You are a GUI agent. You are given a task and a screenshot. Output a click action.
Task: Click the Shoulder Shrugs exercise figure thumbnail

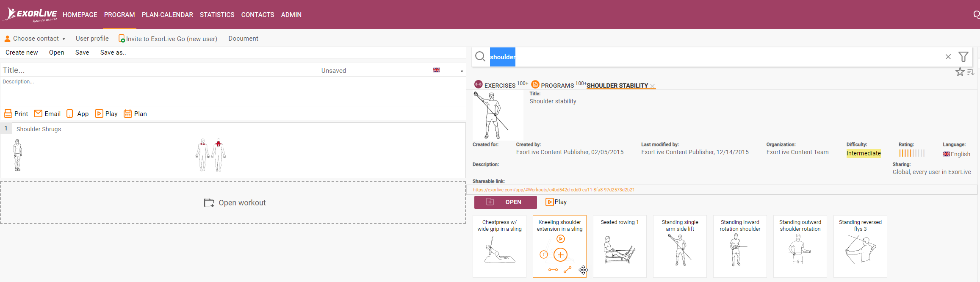[17, 155]
